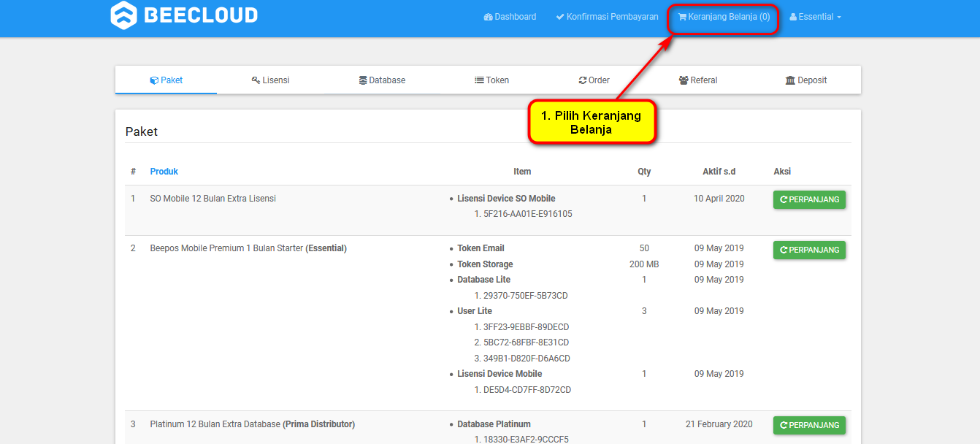Click the Paket section heading
This screenshot has width=980, height=444.
[142, 131]
